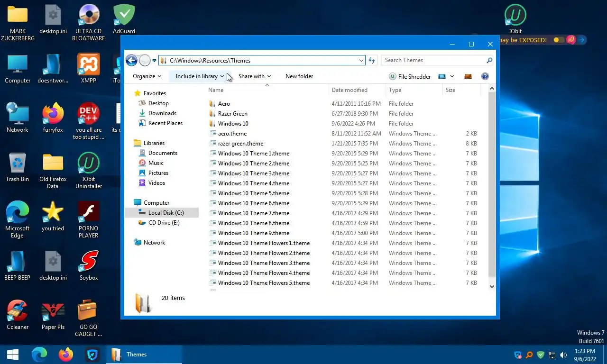Sort by Date modified column header
The height and width of the screenshot is (364, 607).
tap(357, 90)
